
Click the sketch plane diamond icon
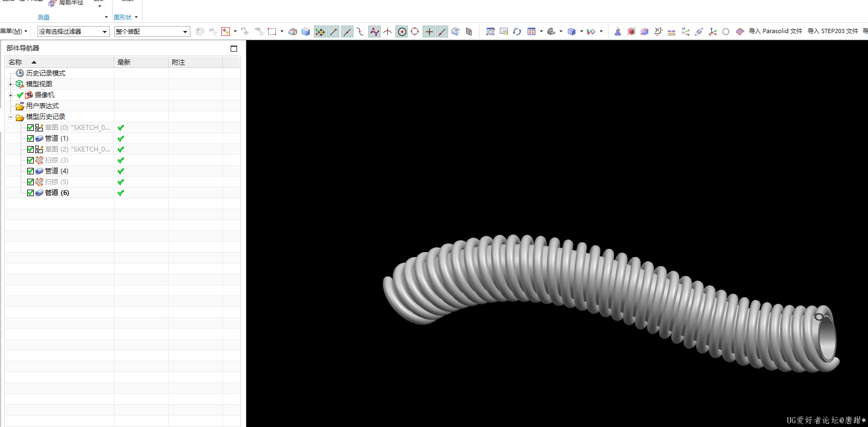[x=740, y=32]
